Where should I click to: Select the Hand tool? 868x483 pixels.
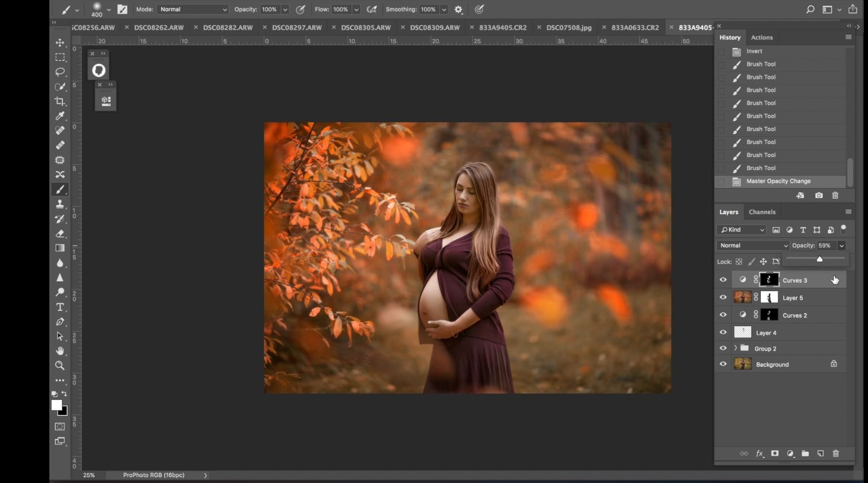pos(60,351)
